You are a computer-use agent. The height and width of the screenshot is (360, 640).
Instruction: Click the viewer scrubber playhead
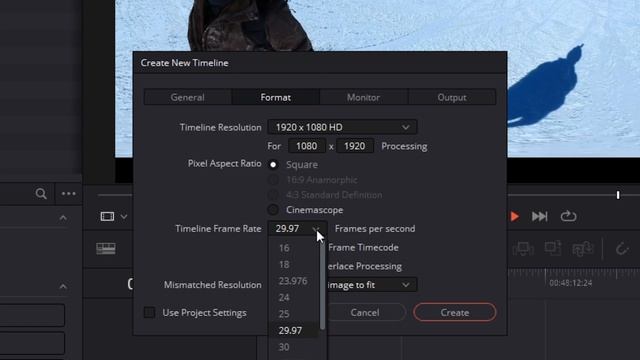tap(618, 195)
